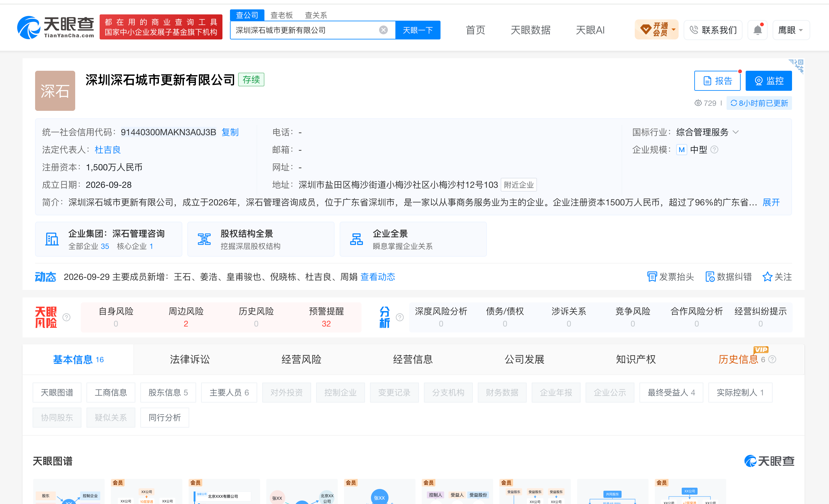
Task: Click the 企业集团 building icon
Action: tap(52, 239)
